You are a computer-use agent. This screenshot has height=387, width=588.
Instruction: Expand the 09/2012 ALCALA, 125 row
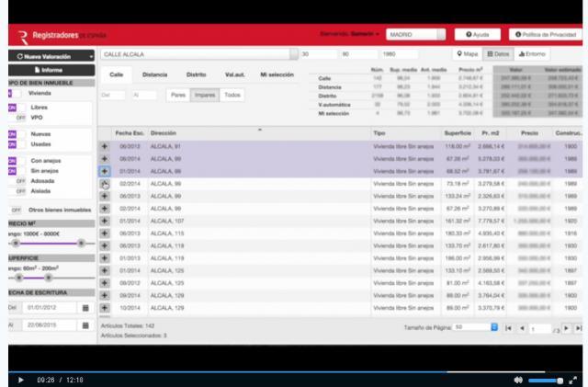104,283
